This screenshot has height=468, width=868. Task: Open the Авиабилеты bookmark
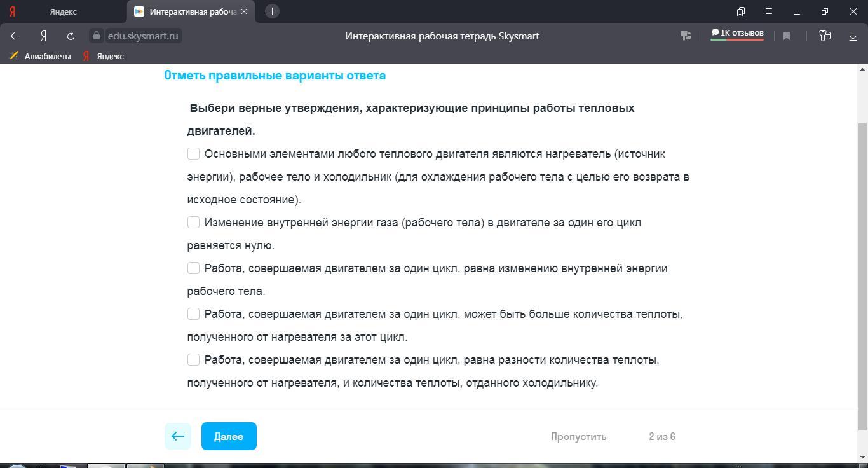click(x=40, y=56)
